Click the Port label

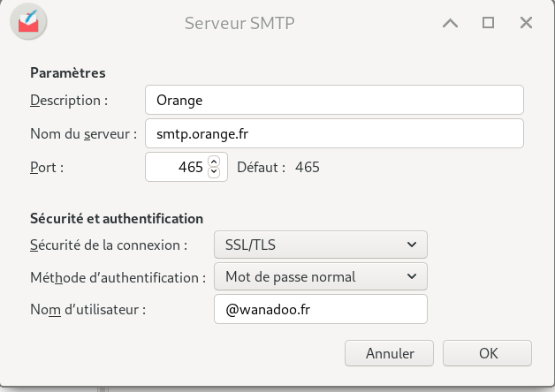tap(47, 168)
